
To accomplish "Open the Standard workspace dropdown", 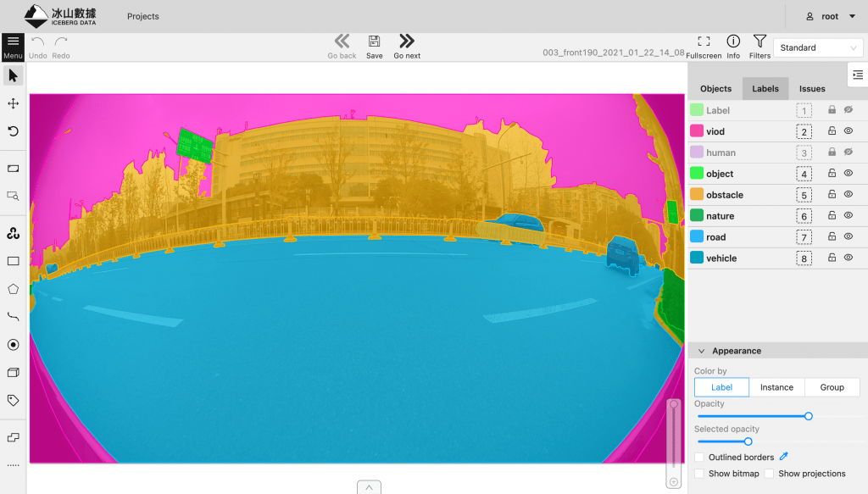I will 817,48.
